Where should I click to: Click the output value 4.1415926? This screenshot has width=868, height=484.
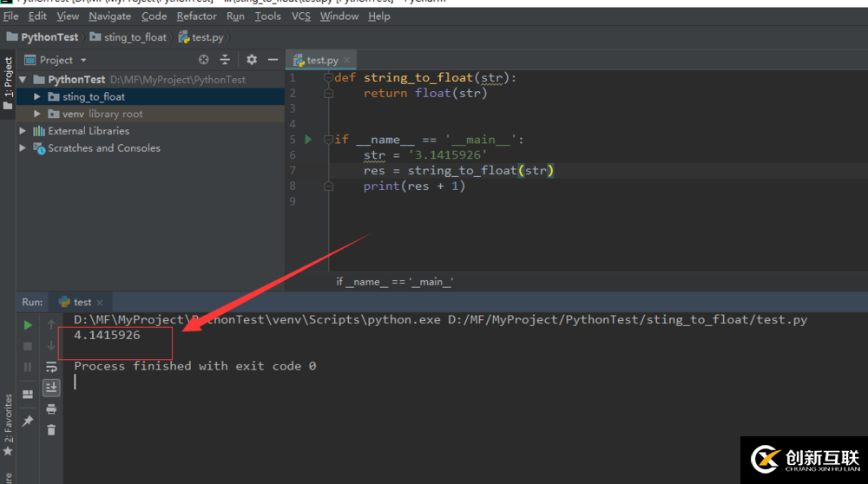coord(107,335)
